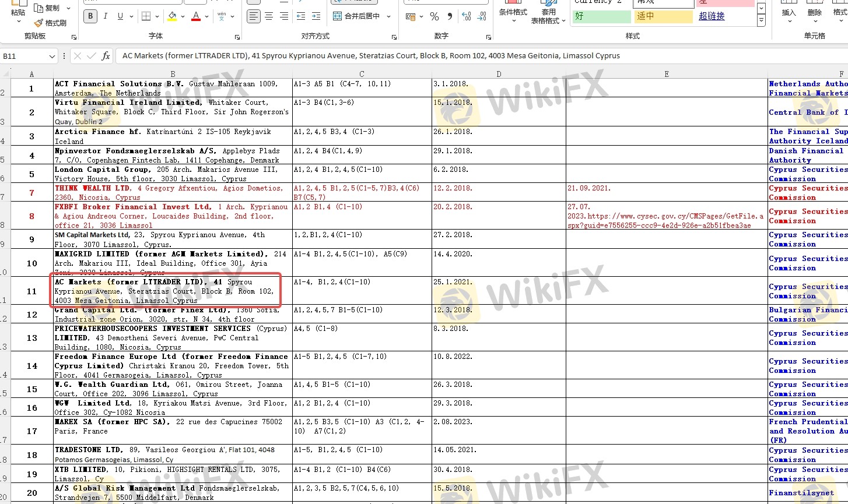Open the font color dropdown arrow
The height and width of the screenshot is (504, 848).
pos(206,16)
